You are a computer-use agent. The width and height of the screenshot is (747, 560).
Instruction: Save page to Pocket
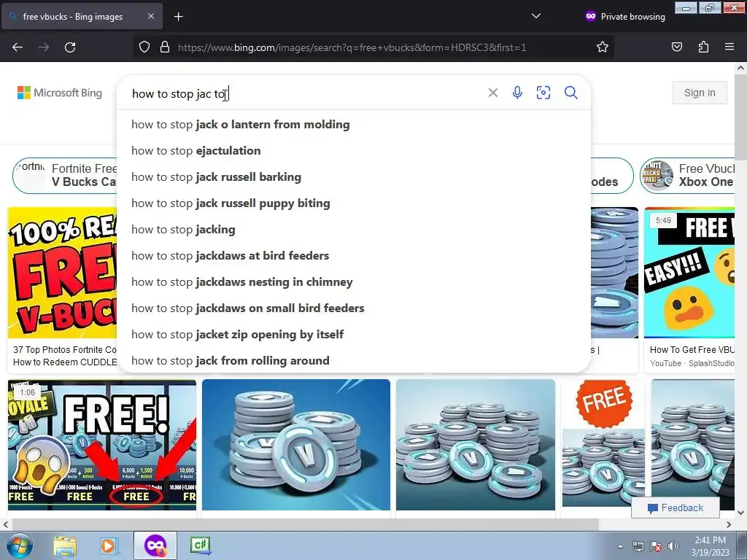point(677,47)
